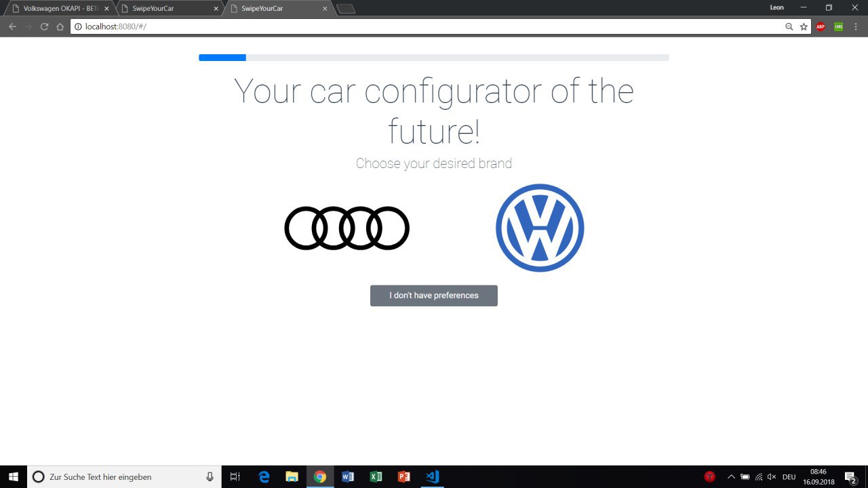Open File Explorer from taskbar
This screenshot has width=868, height=488.
(x=292, y=476)
